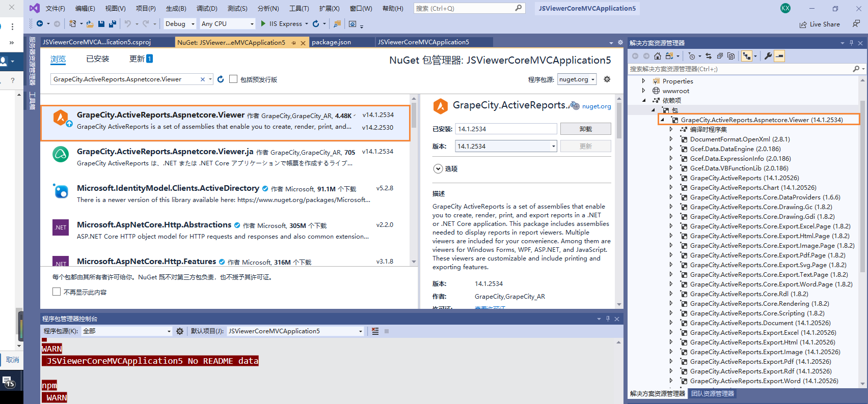Toggle the Track Active Item view button

[747, 56]
